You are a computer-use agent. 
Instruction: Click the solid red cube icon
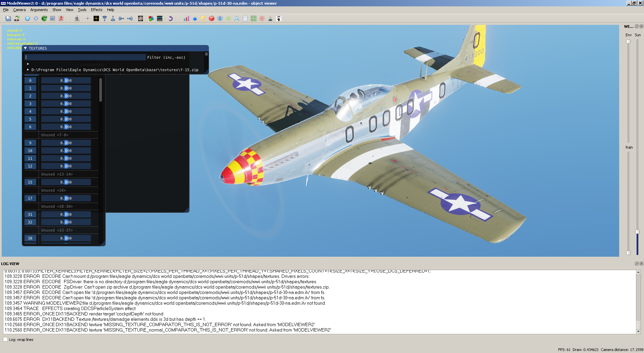point(212,18)
